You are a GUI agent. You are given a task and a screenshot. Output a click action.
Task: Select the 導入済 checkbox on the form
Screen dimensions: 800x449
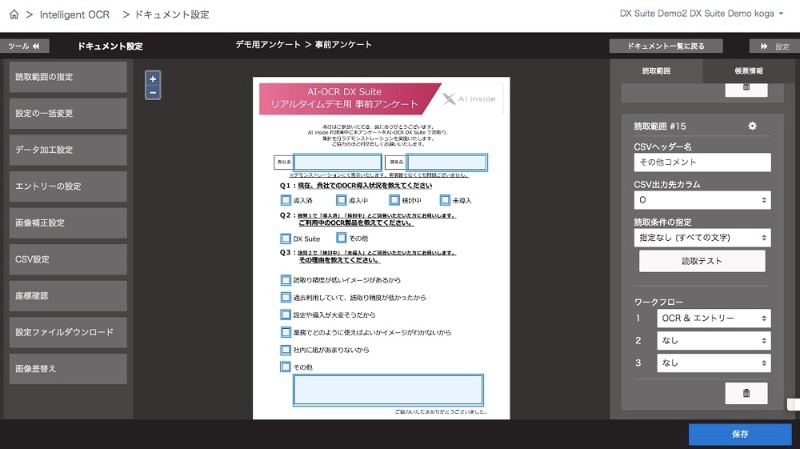[286, 200]
